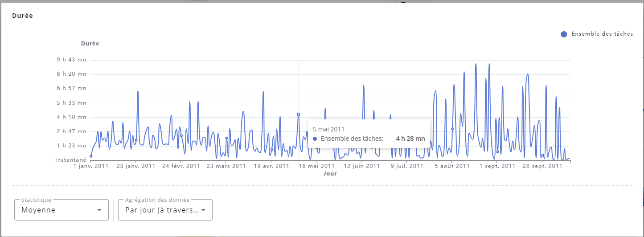Click the arrow icon in the Moyenne selector
Screen dimensions: 644x237
click(99, 210)
